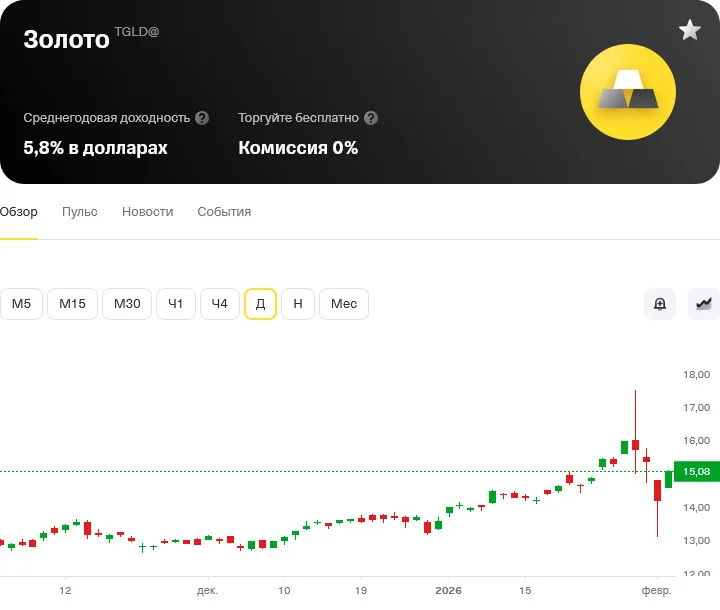This screenshot has height=610, width=720.
Task: Click the 16,00 price axis label
Action: (x=697, y=441)
